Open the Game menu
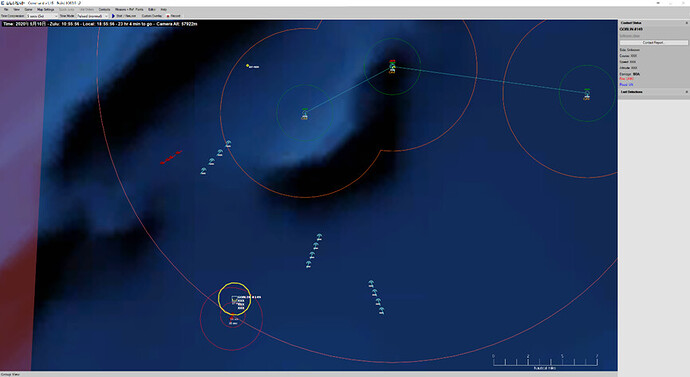Screen dimensions: 690x377 click(28, 9)
